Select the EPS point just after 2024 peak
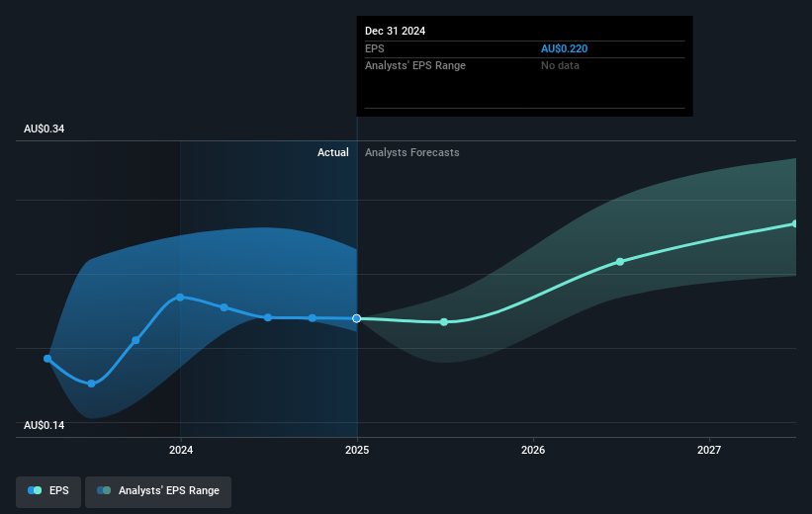 (224, 307)
